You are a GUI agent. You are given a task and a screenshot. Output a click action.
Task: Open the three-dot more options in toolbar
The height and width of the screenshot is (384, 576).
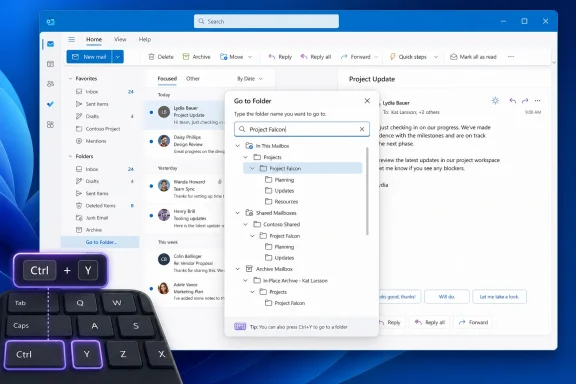tap(511, 57)
